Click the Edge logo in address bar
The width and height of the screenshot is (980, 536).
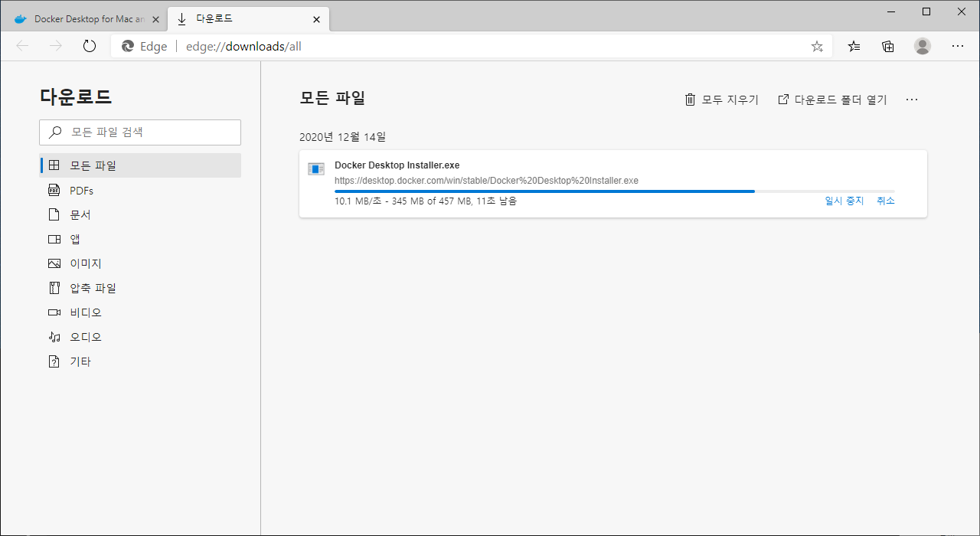click(x=128, y=46)
